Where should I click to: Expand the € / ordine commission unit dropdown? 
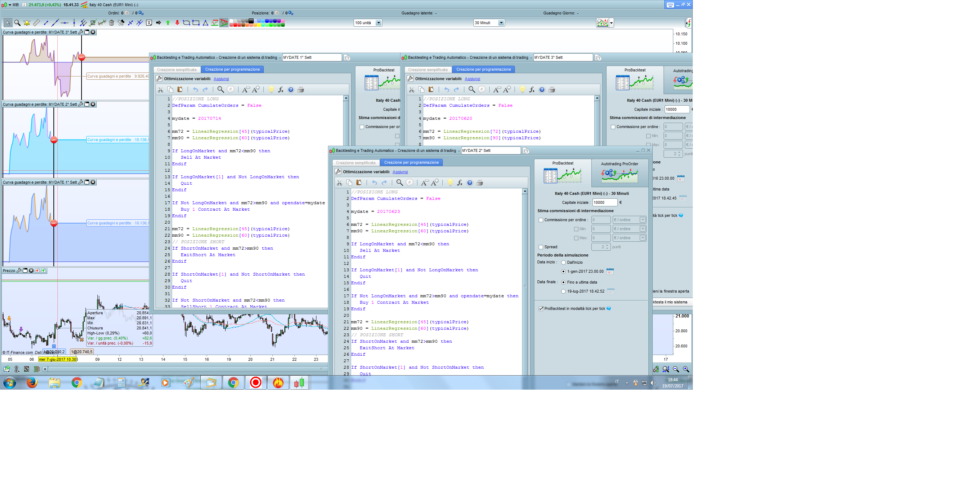click(x=642, y=220)
